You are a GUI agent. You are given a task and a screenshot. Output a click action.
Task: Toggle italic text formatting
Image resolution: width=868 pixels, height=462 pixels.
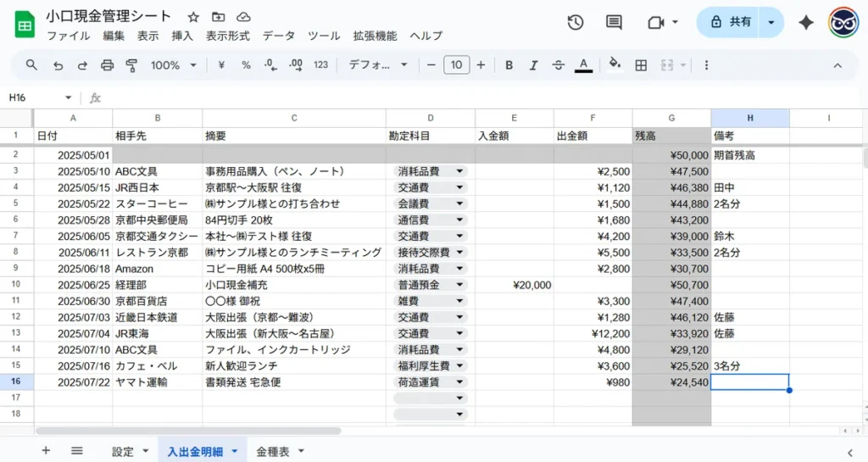(533, 65)
